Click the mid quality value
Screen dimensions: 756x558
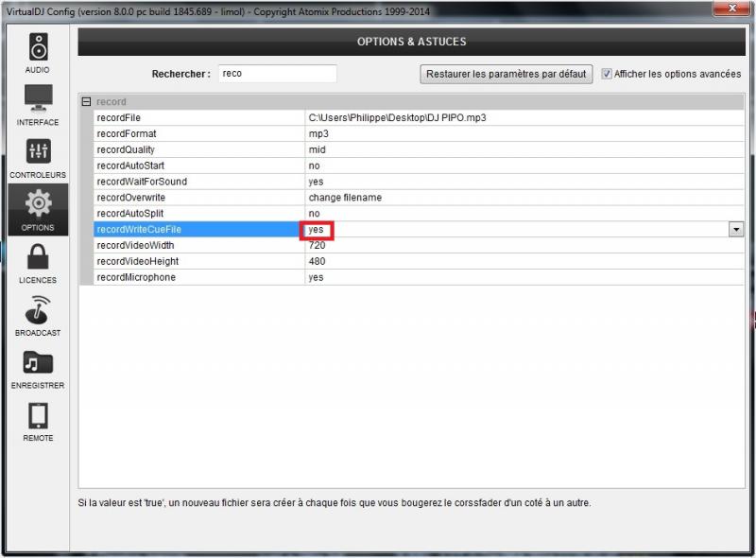317,149
